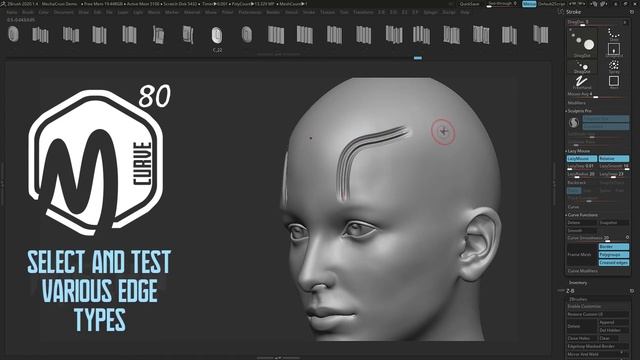The image size is (640, 360).
Task: Adjust the LazyRadius slider
Action: click(582, 175)
